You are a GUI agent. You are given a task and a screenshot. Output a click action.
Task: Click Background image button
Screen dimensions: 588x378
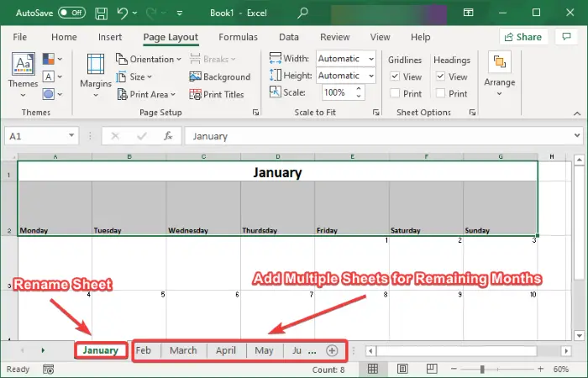220,77
